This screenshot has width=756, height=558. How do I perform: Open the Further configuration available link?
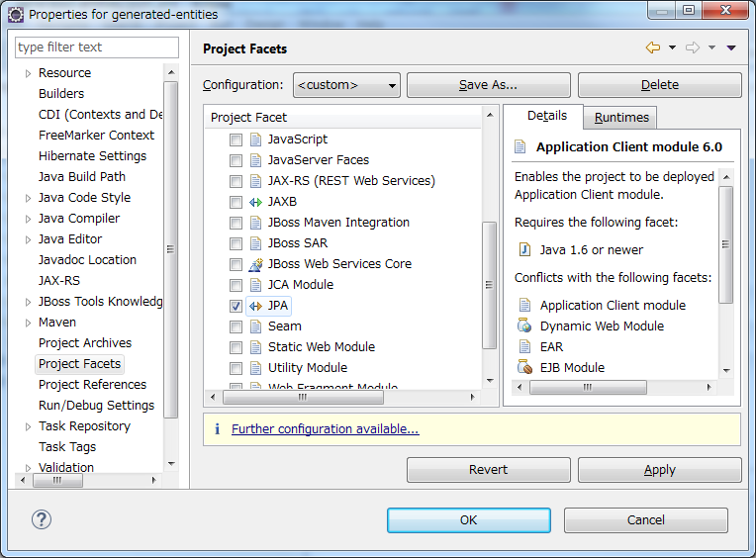(325, 428)
